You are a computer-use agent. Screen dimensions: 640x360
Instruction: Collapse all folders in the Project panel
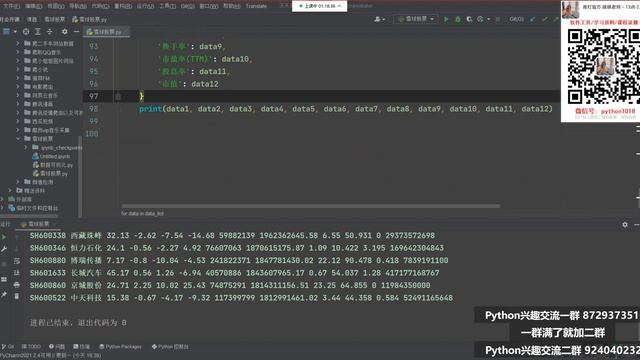[49, 31]
